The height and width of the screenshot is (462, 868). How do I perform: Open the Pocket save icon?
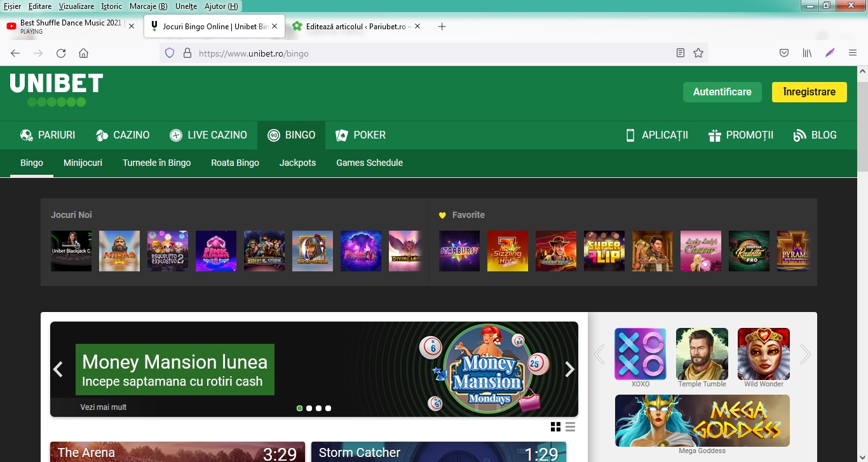point(784,53)
